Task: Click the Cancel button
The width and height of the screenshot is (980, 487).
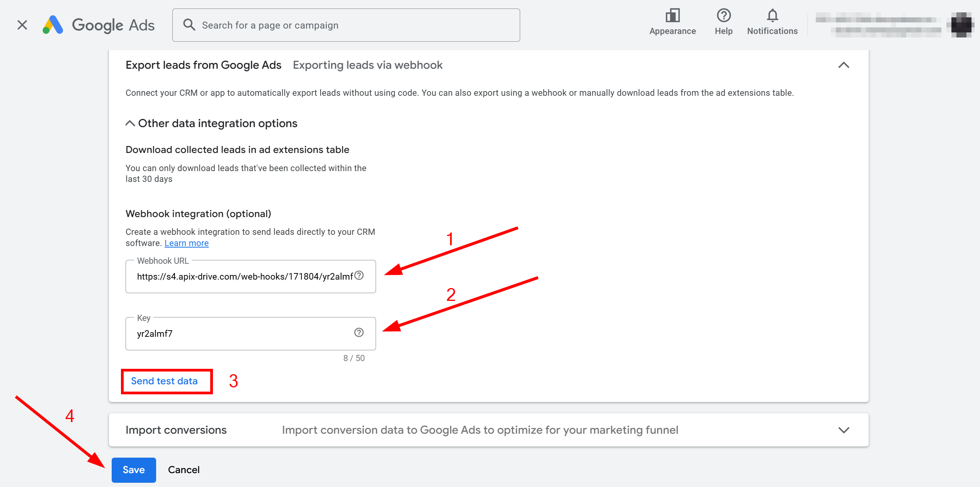Action: click(184, 470)
